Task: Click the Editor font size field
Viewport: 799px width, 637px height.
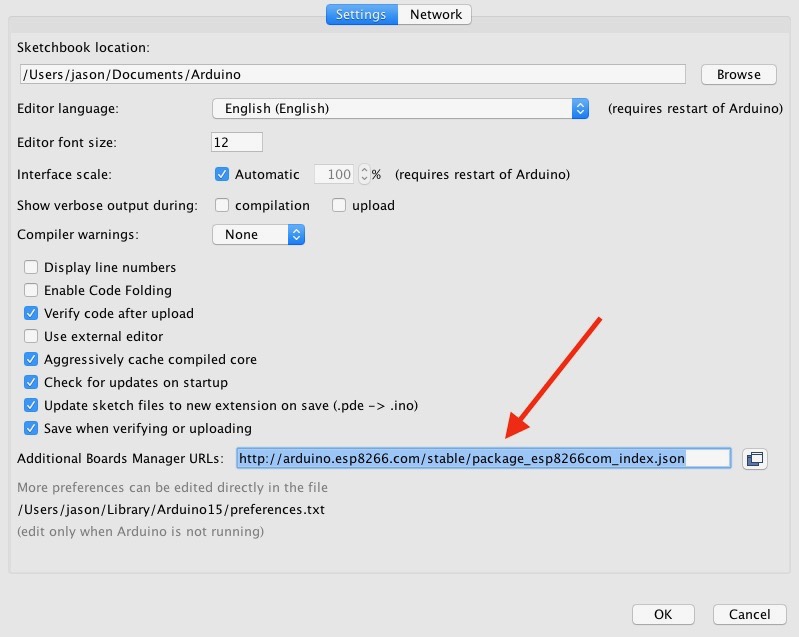Action: (237, 142)
